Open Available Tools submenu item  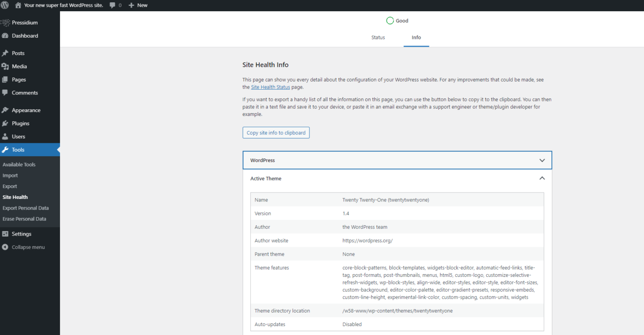19,164
